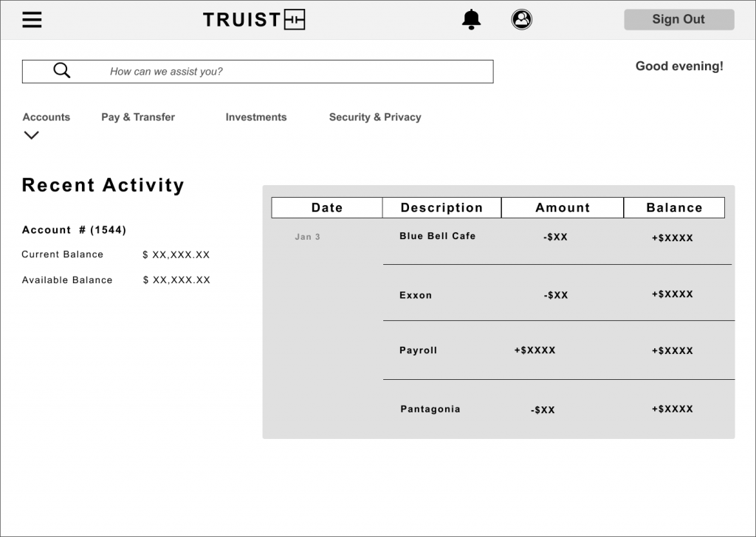Click the 'How can we assist you?' search field

[x=295, y=72]
